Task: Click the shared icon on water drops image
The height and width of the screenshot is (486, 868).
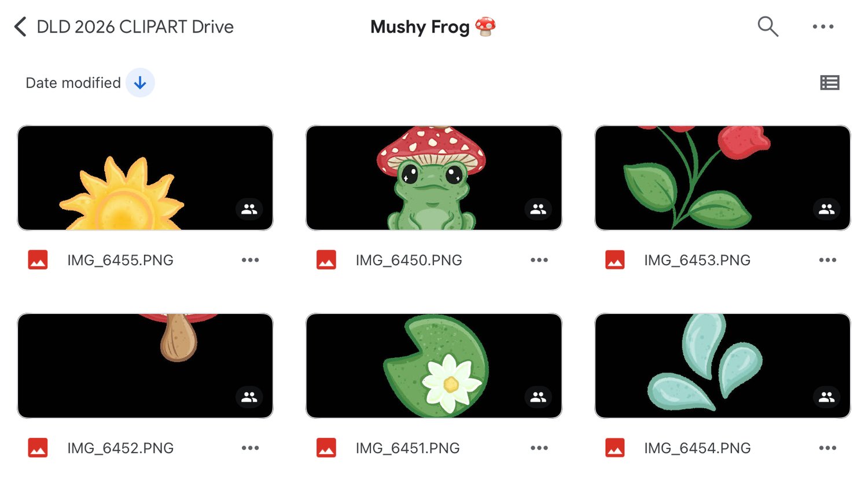Action: click(x=826, y=397)
